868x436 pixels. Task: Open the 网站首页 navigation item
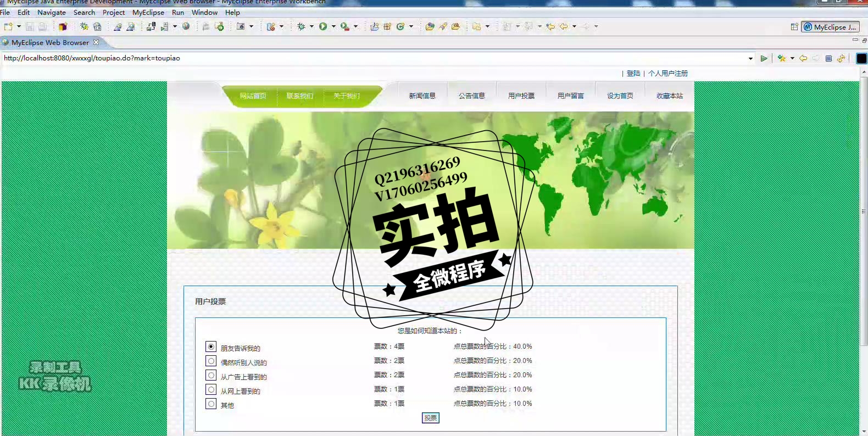[x=253, y=96]
